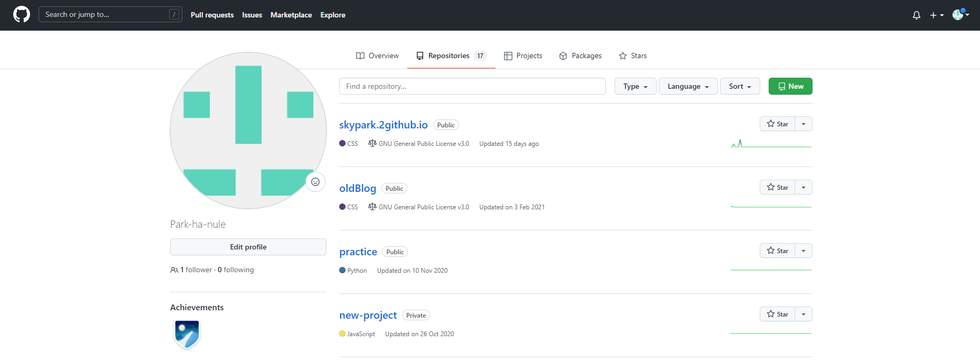Open the Type filter dropdown
Image resolution: width=980 pixels, height=361 pixels.
tap(635, 86)
